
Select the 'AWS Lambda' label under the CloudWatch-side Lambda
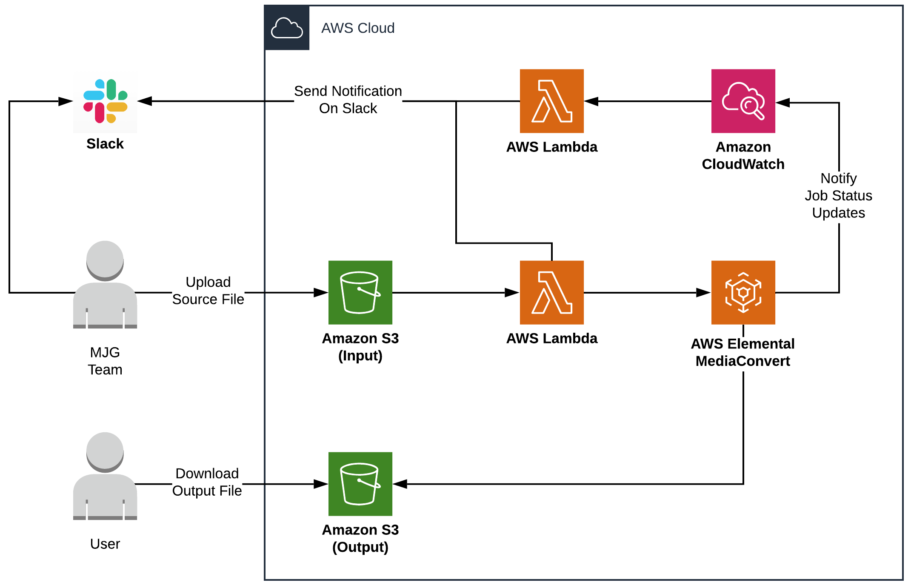pos(551,147)
